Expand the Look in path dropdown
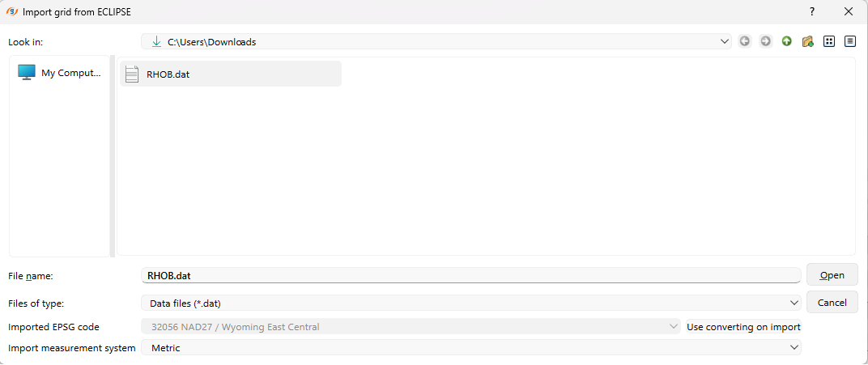This screenshot has width=868, height=365. pos(725,42)
